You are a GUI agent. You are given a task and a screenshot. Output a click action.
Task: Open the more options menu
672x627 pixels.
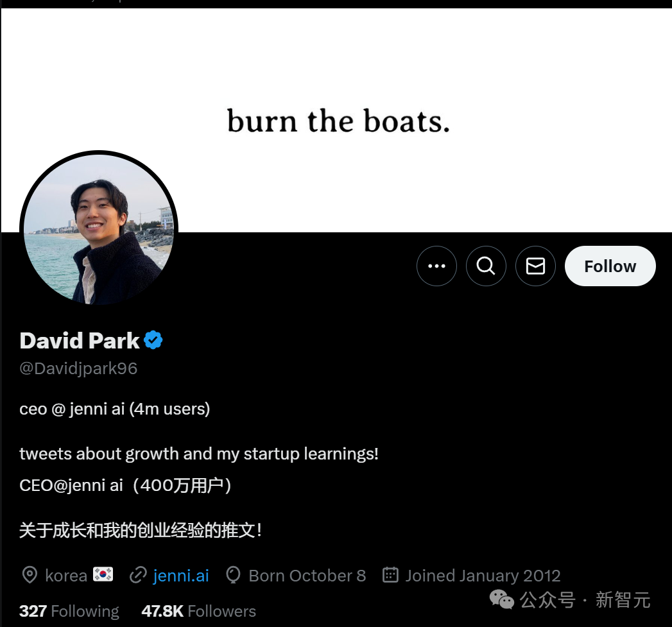coord(436,266)
